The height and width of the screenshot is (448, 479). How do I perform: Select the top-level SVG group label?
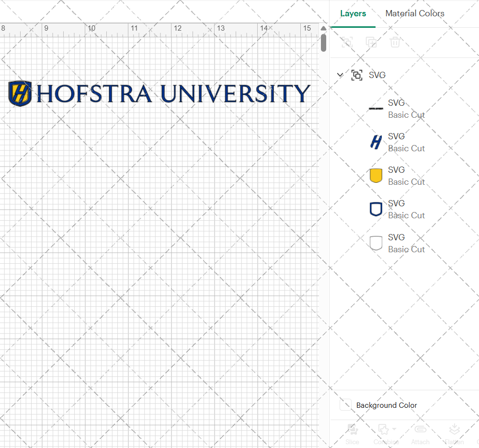pyautogui.click(x=377, y=75)
